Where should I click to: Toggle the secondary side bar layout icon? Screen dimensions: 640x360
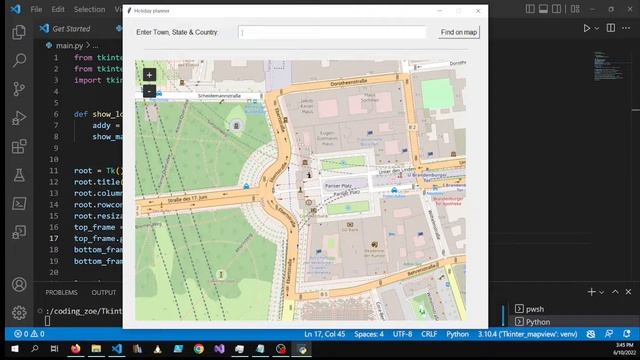556,9
